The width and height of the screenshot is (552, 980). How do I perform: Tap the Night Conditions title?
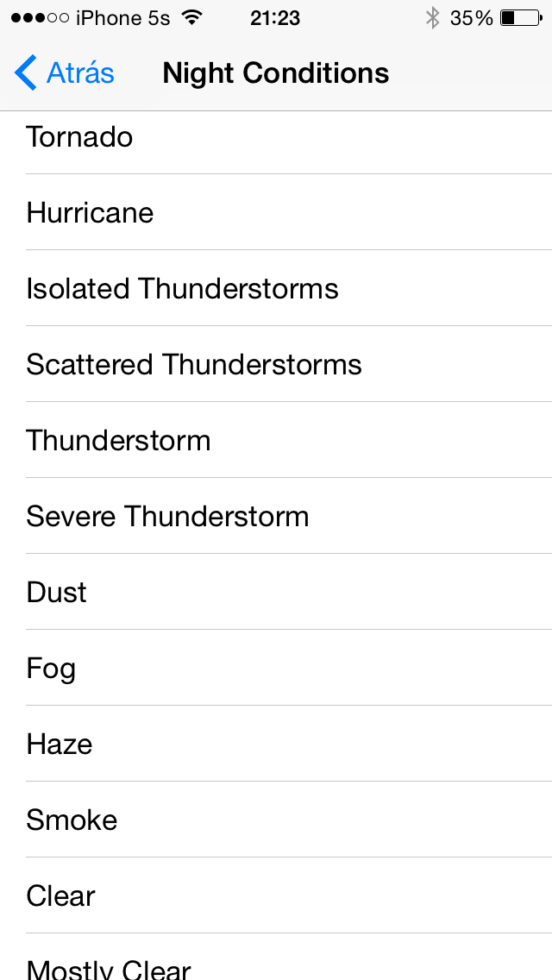click(x=276, y=73)
